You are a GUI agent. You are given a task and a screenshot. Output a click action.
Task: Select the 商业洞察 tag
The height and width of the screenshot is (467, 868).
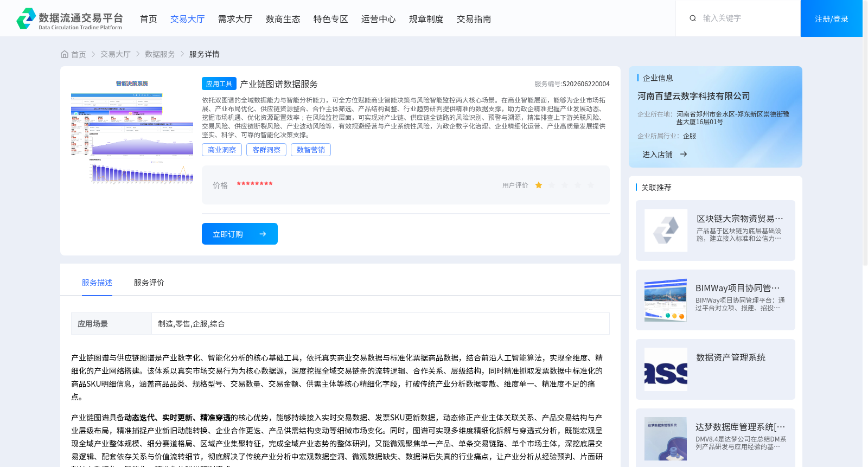click(222, 150)
